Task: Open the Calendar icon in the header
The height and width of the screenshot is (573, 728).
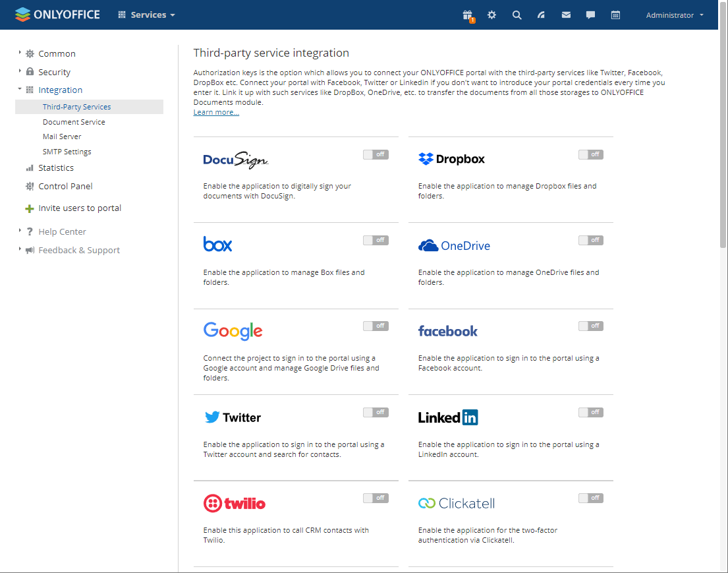Action: point(615,15)
